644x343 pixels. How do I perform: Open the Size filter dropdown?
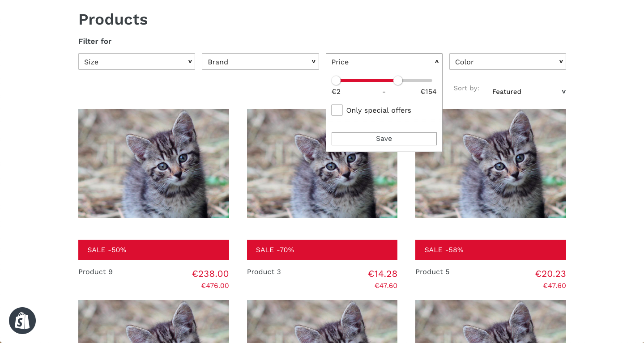(x=136, y=62)
